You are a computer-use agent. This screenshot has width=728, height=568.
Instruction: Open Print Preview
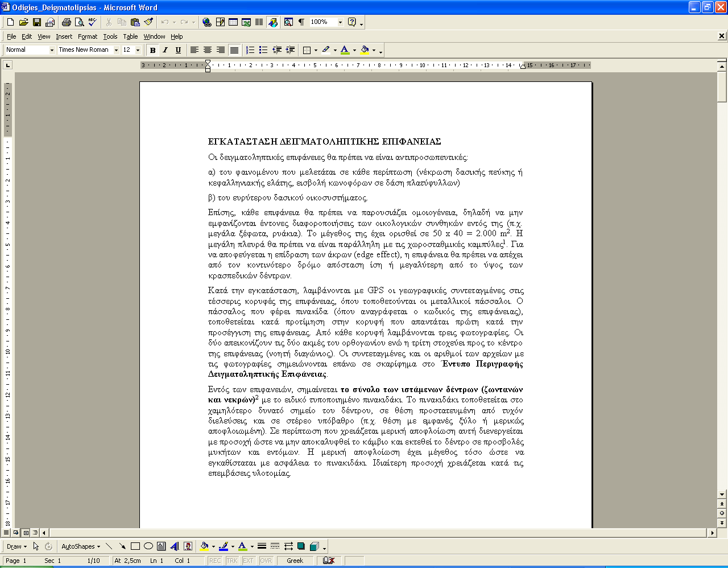(x=79, y=22)
